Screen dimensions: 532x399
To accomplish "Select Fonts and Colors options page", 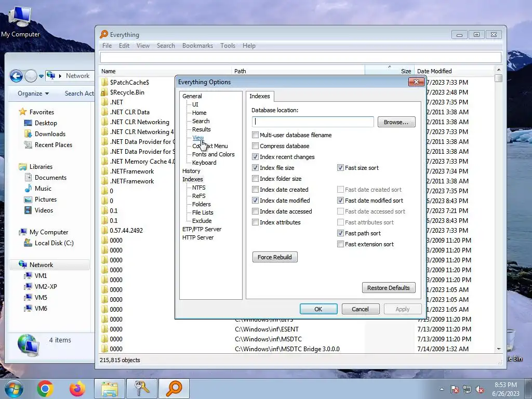I will (x=213, y=154).
